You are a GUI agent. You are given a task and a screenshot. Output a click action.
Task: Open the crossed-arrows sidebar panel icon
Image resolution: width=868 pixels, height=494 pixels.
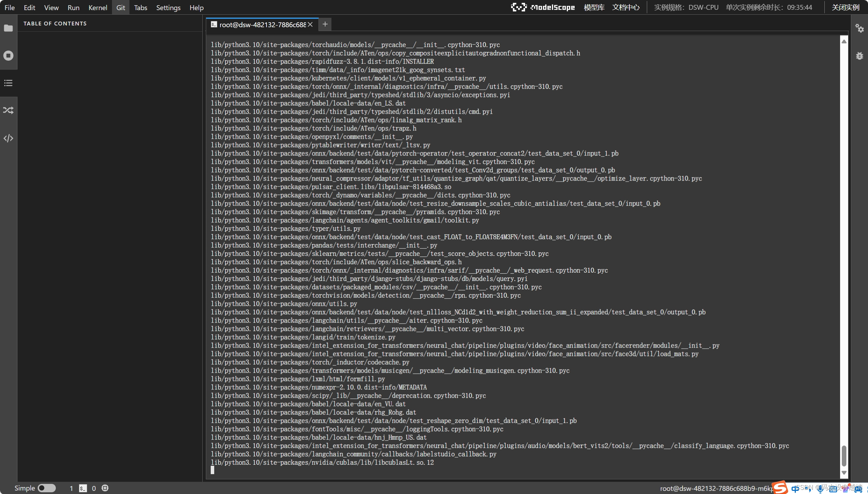8,111
